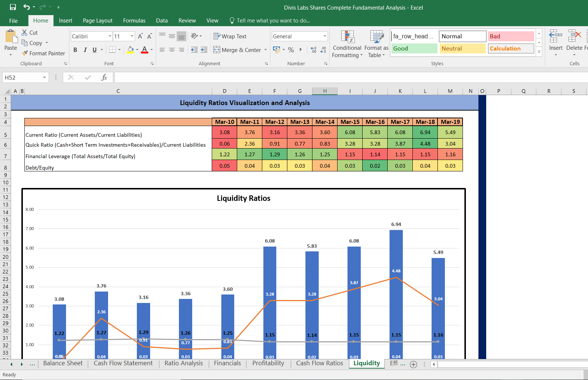Viewport: 588px width, 380px height.
Task: Select the Select All corner triangle
Action: pos(7,91)
